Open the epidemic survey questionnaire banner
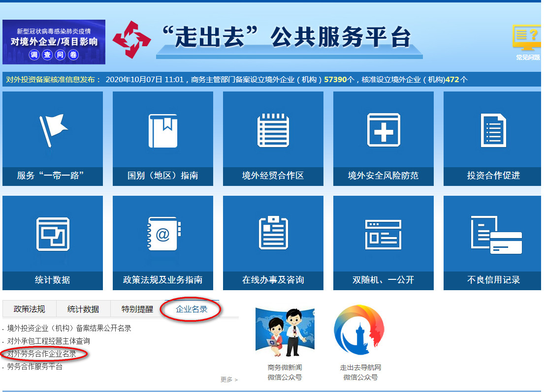Image resolution: width=546 pixels, height=392 pixels. click(x=54, y=42)
